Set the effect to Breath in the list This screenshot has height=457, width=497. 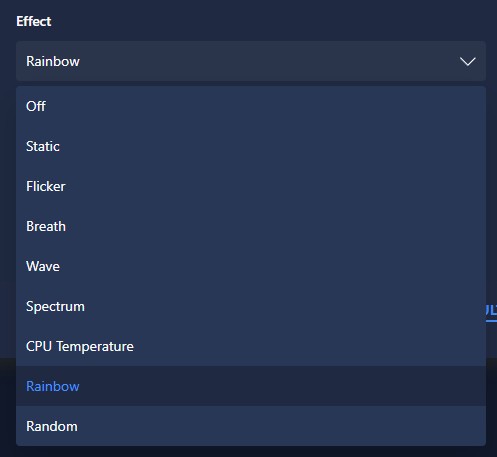click(251, 226)
